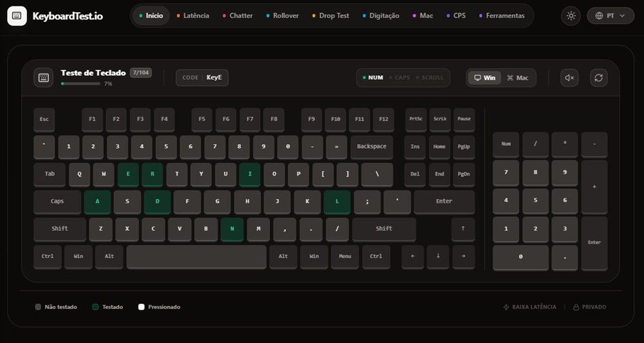The width and height of the screenshot is (644, 343).
Task: Open the PT language dropdown
Action: 610,15
